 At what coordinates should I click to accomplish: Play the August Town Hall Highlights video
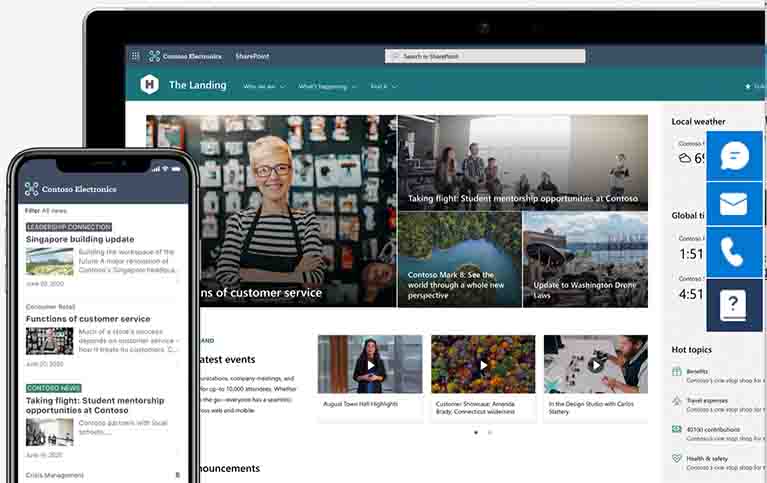pos(370,365)
